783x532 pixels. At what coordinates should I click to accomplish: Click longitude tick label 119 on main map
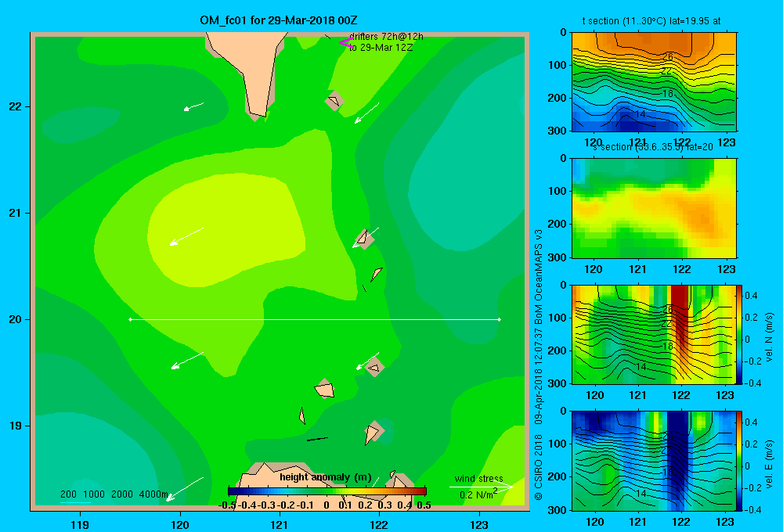80,524
